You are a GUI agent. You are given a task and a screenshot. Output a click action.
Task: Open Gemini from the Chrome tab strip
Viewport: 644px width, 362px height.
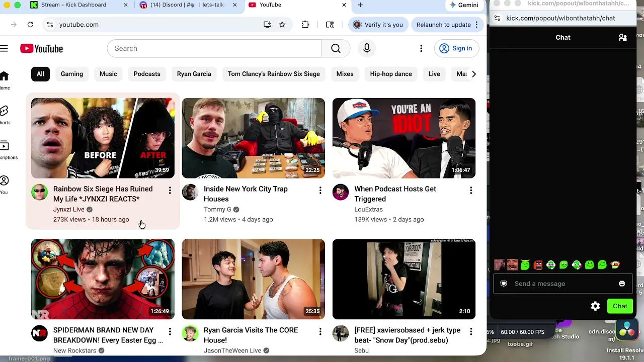464,5
